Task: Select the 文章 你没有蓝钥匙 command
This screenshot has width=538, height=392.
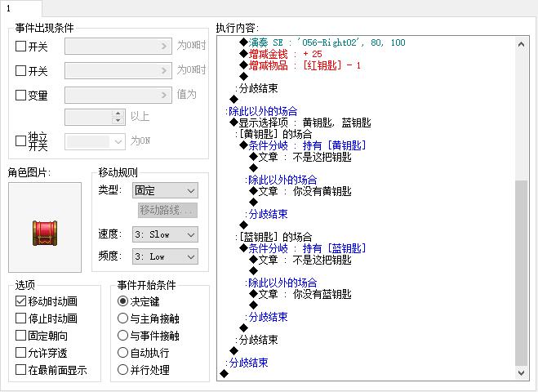Action: coord(300,294)
